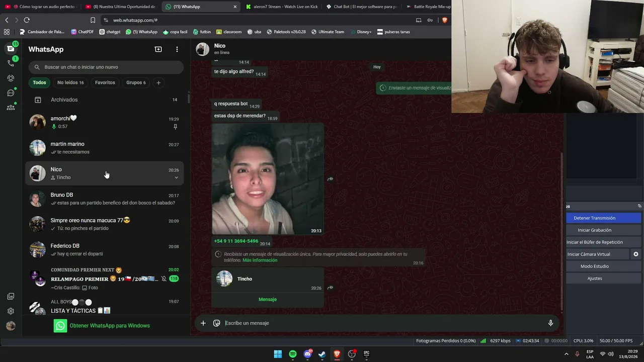Go back in browser history
644x362 pixels.
point(7,20)
